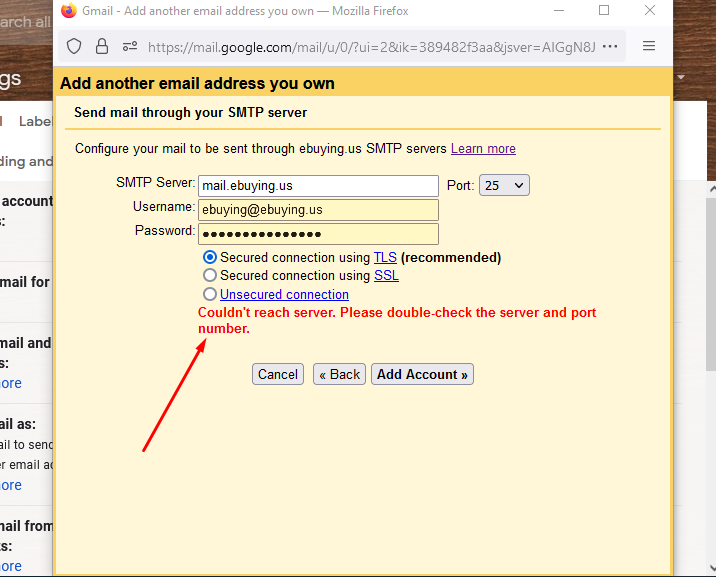Open the Port dropdown showing 25
This screenshot has width=716, height=577.
point(504,185)
